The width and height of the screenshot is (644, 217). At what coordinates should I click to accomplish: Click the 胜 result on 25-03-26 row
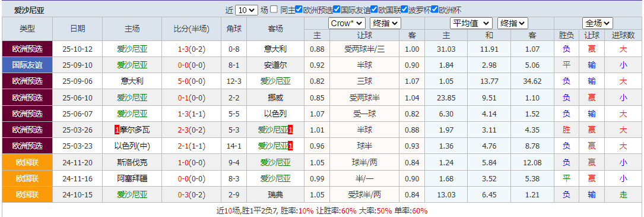point(566,130)
